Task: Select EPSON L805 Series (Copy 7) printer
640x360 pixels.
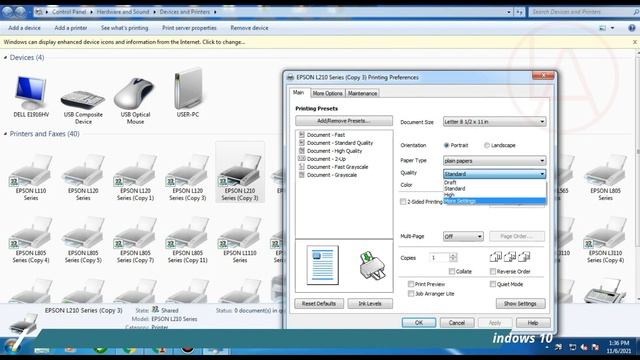Action: tap(135, 240)
